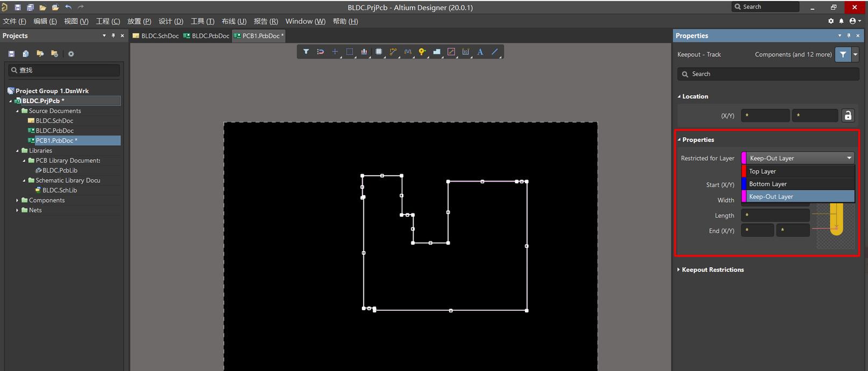Screen dimensions: 868x371
Task: Expand the Nets tree node
Action: [x=17, y=210]
